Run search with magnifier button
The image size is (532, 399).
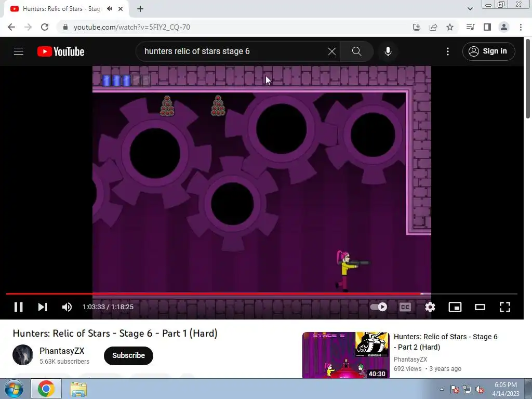[356, 51]
